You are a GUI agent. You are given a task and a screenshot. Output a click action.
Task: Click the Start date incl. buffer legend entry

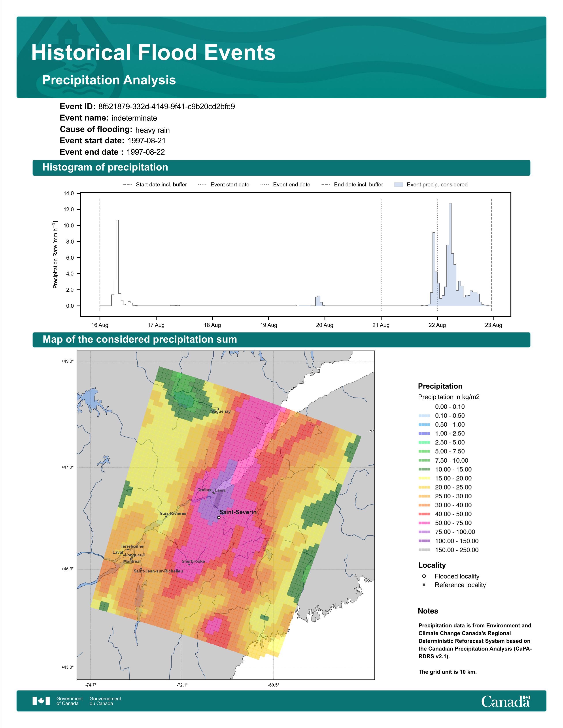pyautogui.click(x=155, y=185)
